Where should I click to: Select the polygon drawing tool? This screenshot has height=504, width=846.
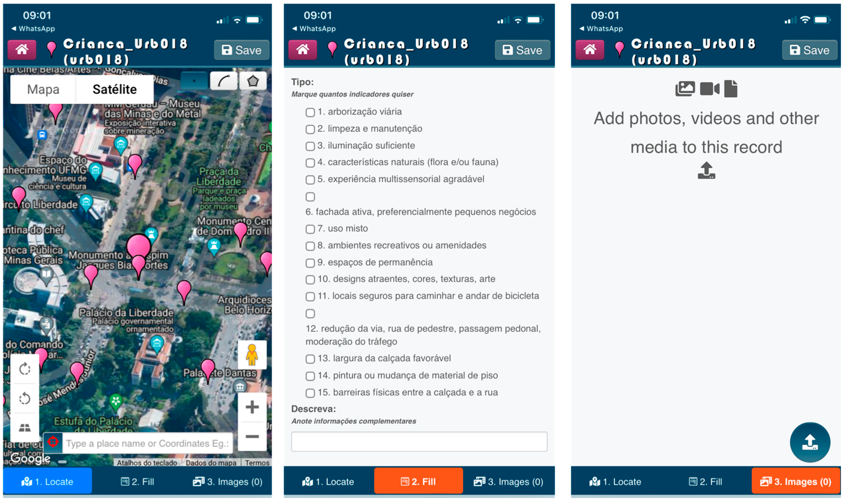[x=253, y=80]
